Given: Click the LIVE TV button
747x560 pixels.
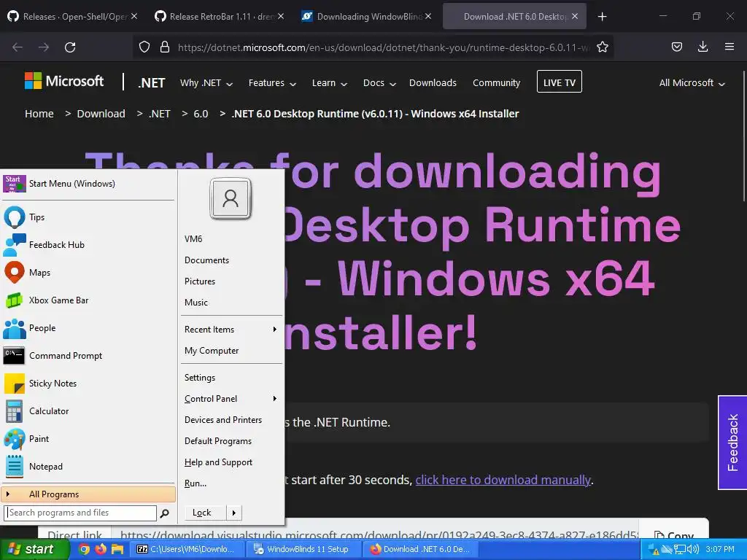Looking at the screenshot, I should pyautogui.click(x=559, y=82).
